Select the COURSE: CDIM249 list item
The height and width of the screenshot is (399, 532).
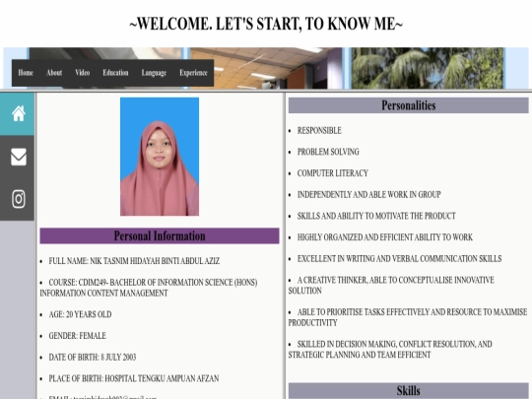pos(149,288)
